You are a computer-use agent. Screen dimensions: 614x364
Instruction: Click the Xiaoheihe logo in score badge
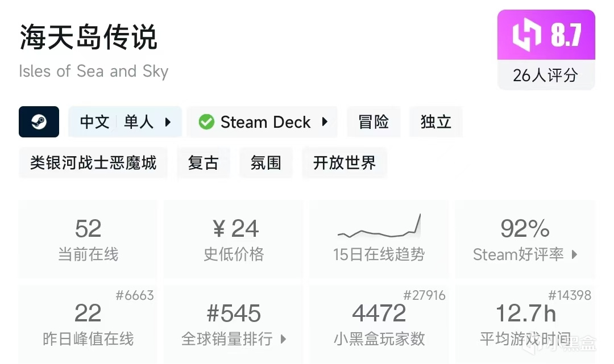(526, 35)
